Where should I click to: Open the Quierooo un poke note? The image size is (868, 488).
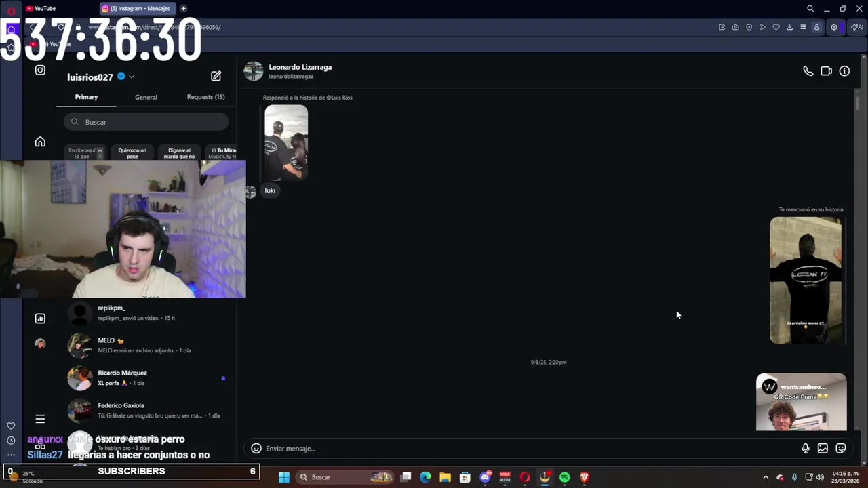click(x=132, y=153)
